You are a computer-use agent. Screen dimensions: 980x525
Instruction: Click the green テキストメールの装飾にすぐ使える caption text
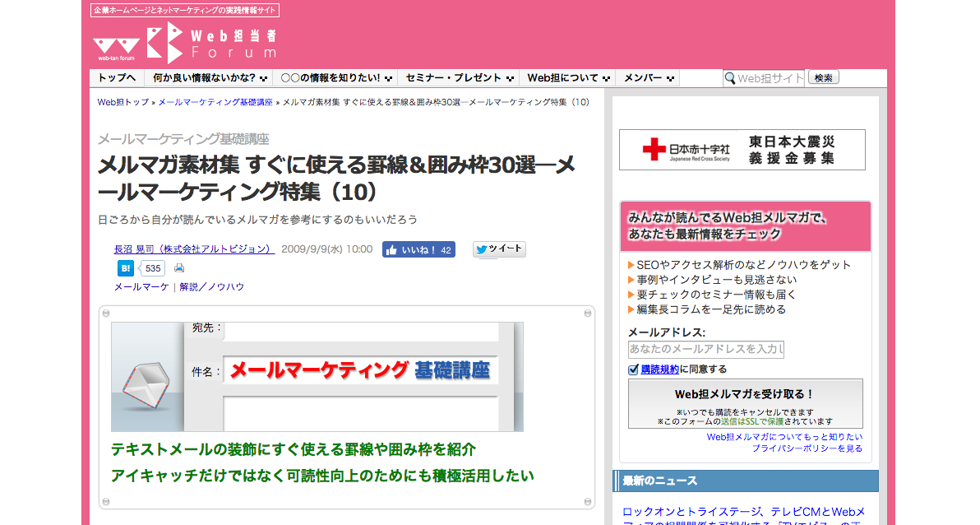[x=294, y=450]
